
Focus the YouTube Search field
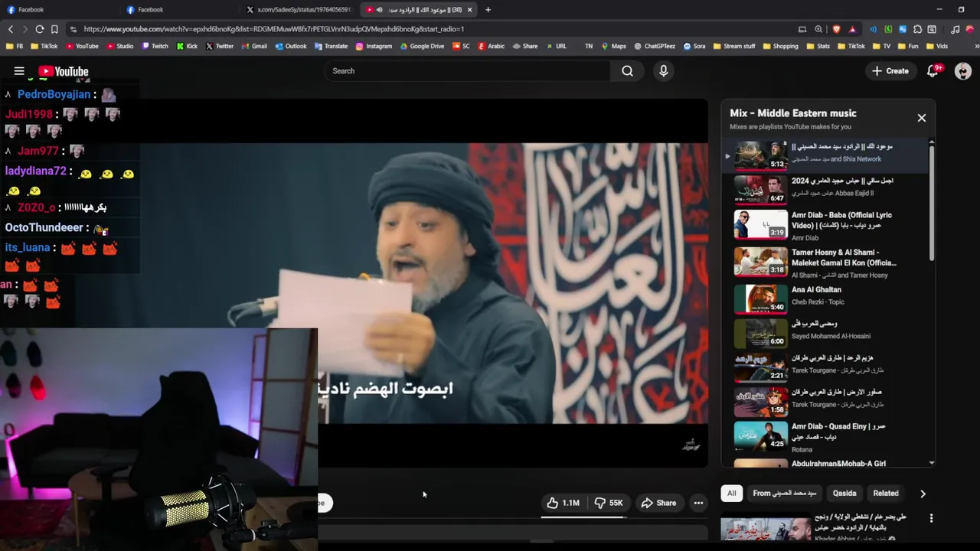coord(467,71)
